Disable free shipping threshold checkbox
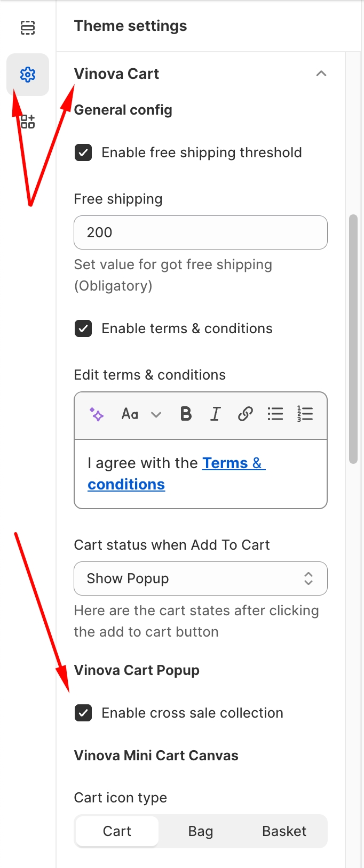Screen dimensions: 364x868 (x=83, y=152)
